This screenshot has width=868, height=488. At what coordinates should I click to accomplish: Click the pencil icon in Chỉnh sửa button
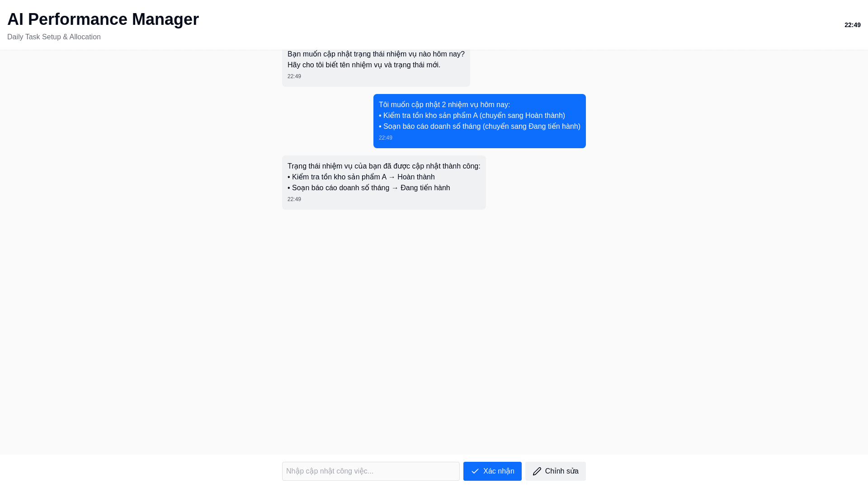(x=537, y=471)
